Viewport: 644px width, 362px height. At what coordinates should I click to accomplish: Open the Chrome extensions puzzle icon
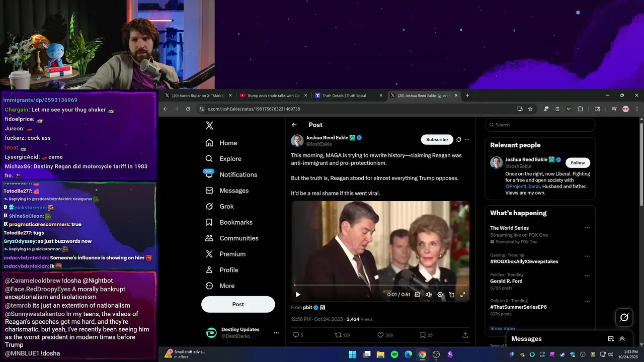(x=580, y=109)
